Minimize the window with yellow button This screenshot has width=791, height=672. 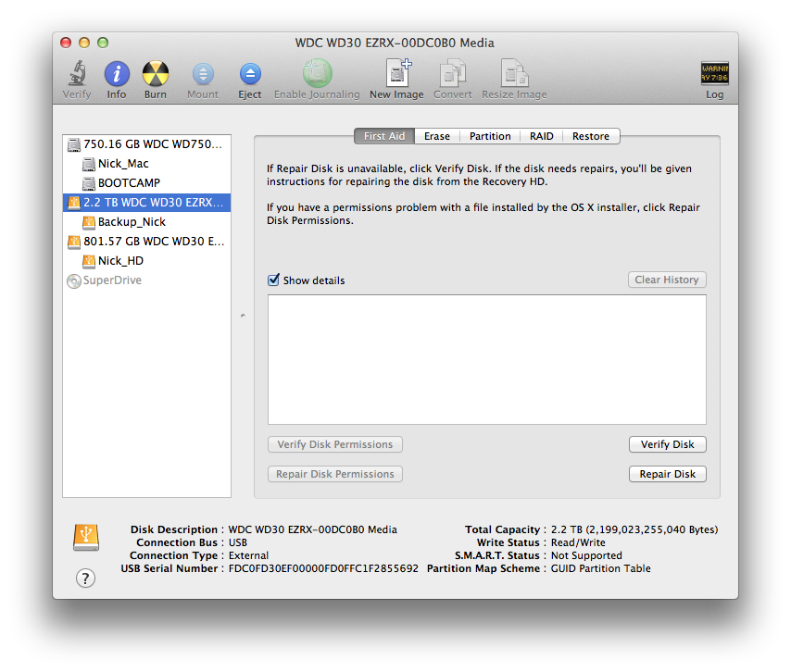84,43
